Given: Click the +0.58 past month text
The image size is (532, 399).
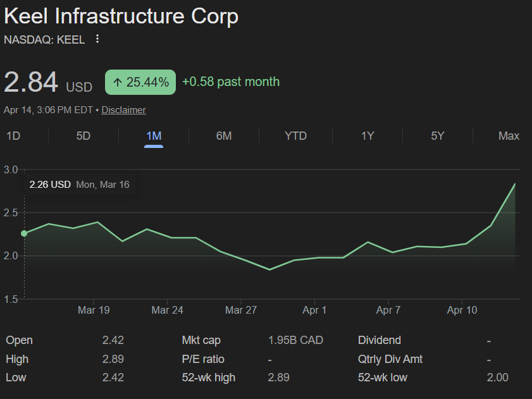Looking at the screenshot, I should [x=231, y=82].
